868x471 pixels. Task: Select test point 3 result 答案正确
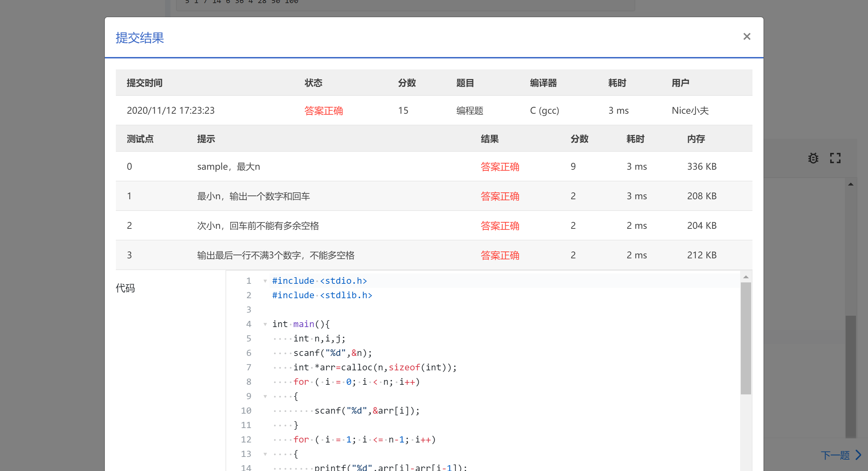tap(499, 255)
